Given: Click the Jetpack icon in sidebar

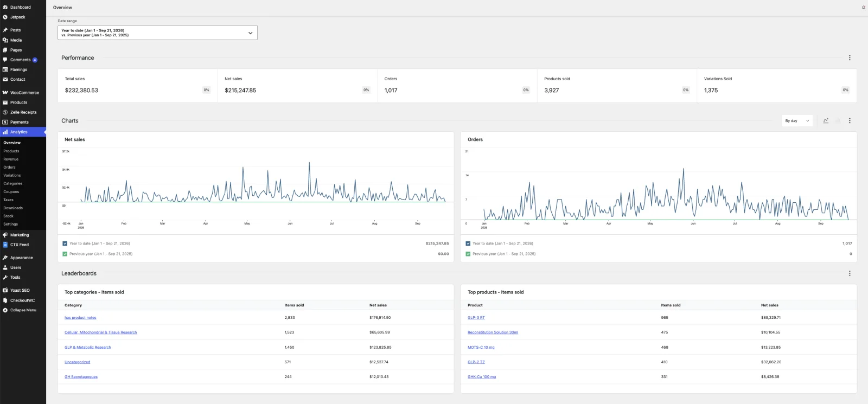Looking at the screenshot, I should pos(5,17).
